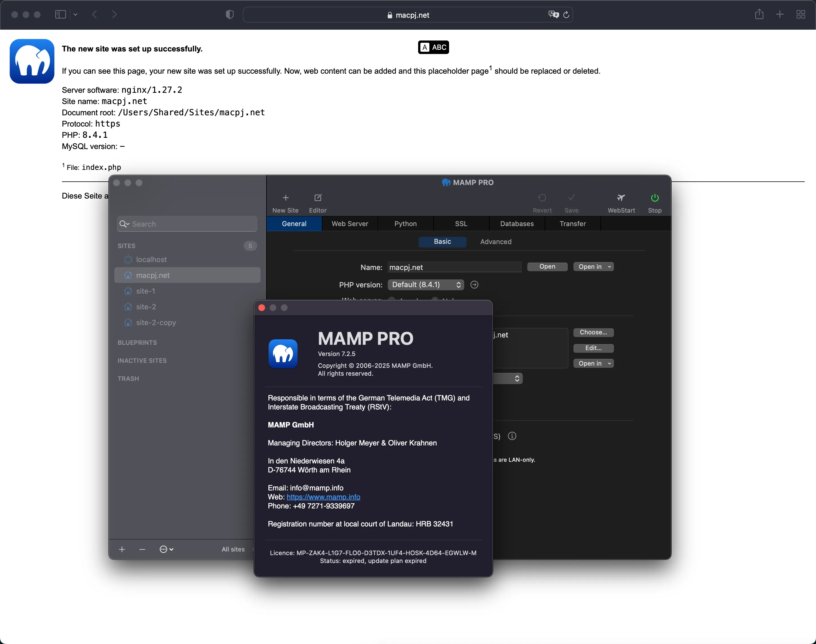Launch WebStart airplane icon
Screen dimensions: 816x644
pos(621,198)
